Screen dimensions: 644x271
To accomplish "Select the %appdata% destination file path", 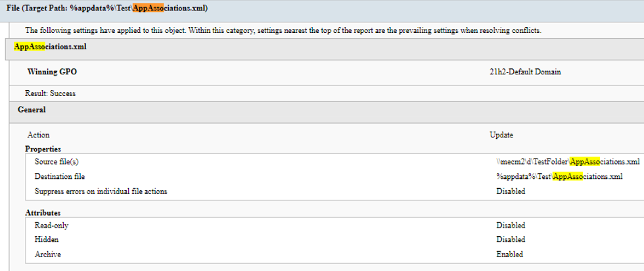I will click(x=559, y=176).
